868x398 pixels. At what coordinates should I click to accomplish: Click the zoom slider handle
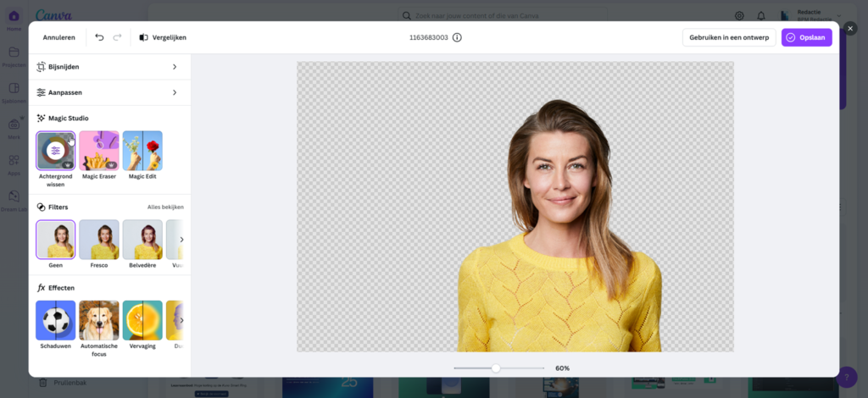(x=496, y=368)
